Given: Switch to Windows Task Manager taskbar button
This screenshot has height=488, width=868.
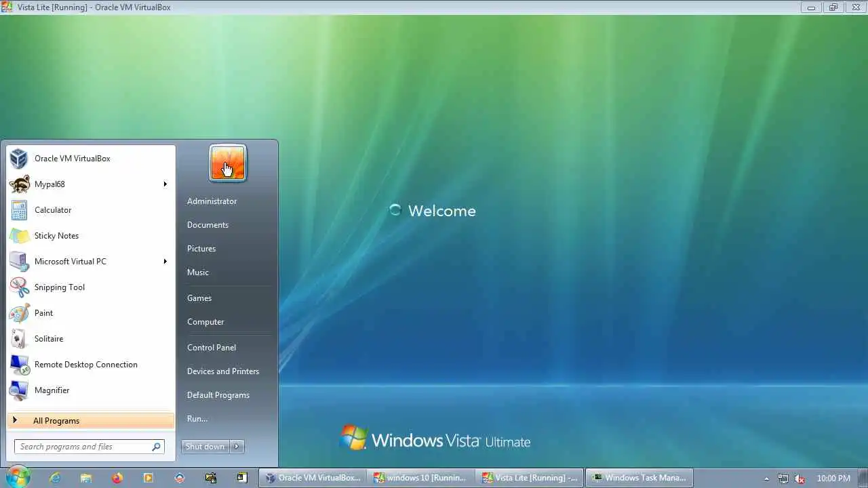Looking at the screenshot, I should click(x=638, y=478).
